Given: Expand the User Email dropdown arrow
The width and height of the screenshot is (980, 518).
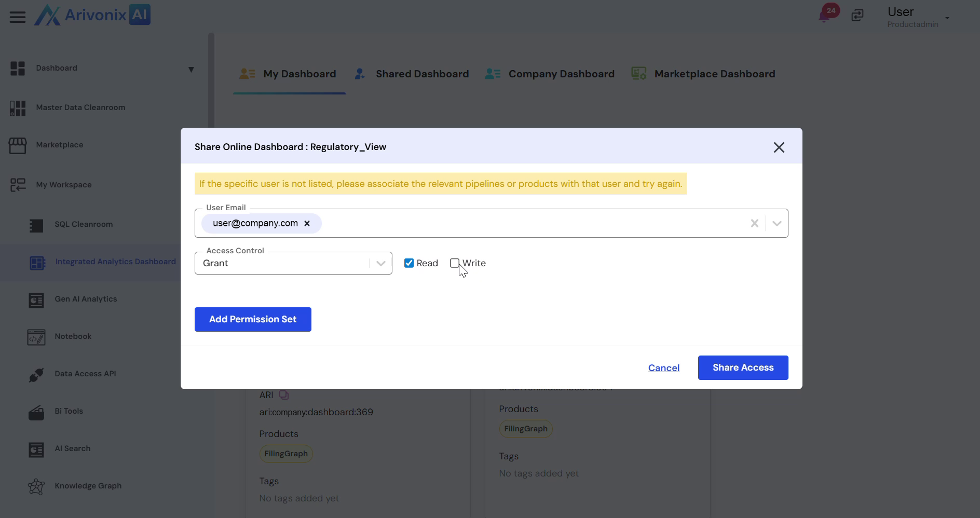Looking at the screenshot, I should 777,223.
